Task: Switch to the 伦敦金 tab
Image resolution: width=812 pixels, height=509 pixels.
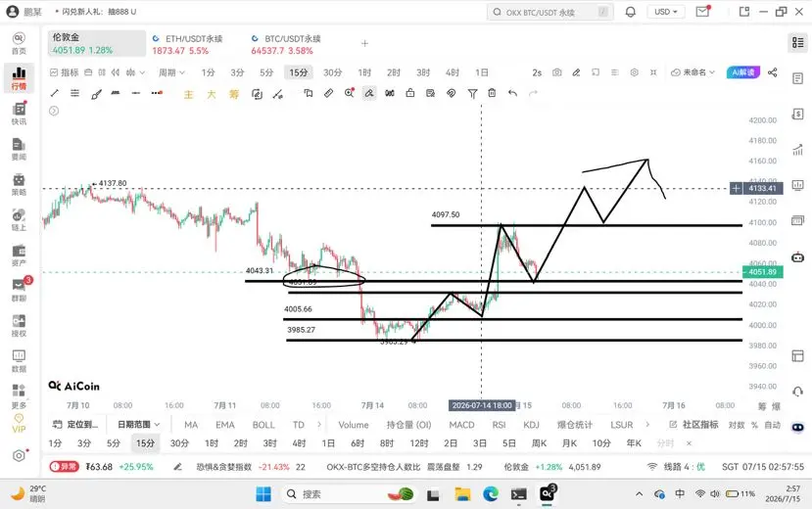Action: tap(97, 43)
